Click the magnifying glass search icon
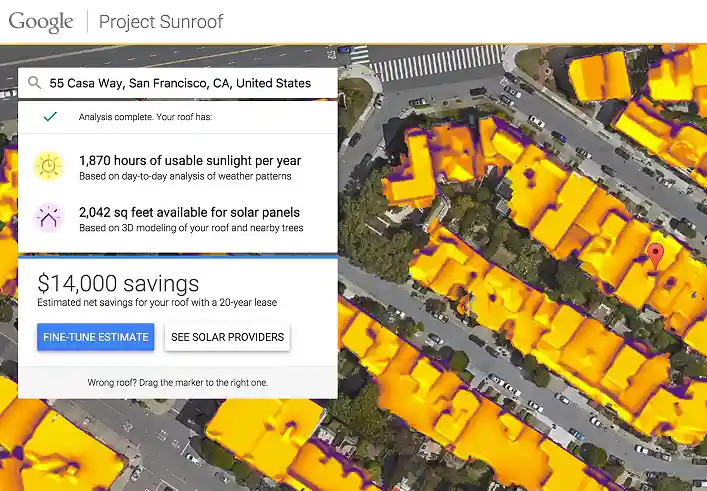This screenshot has height=491, width=707. click(x=34, y=83)
